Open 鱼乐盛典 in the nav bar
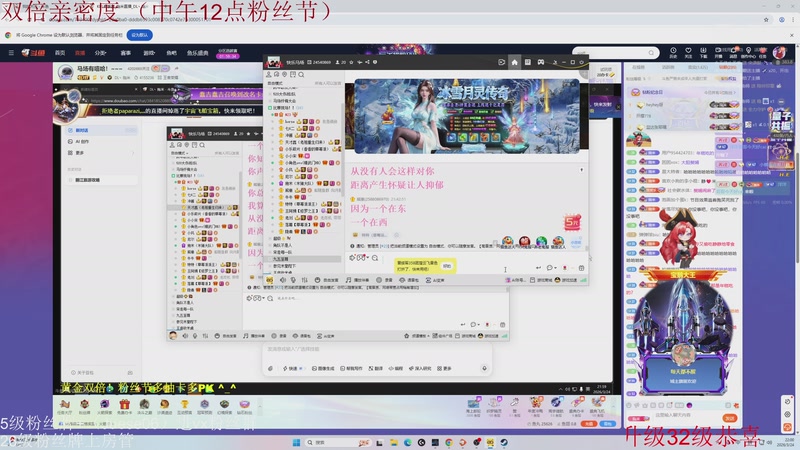This screenshot has height=450, width=800. pyautogui.click(x=197, y=53)
